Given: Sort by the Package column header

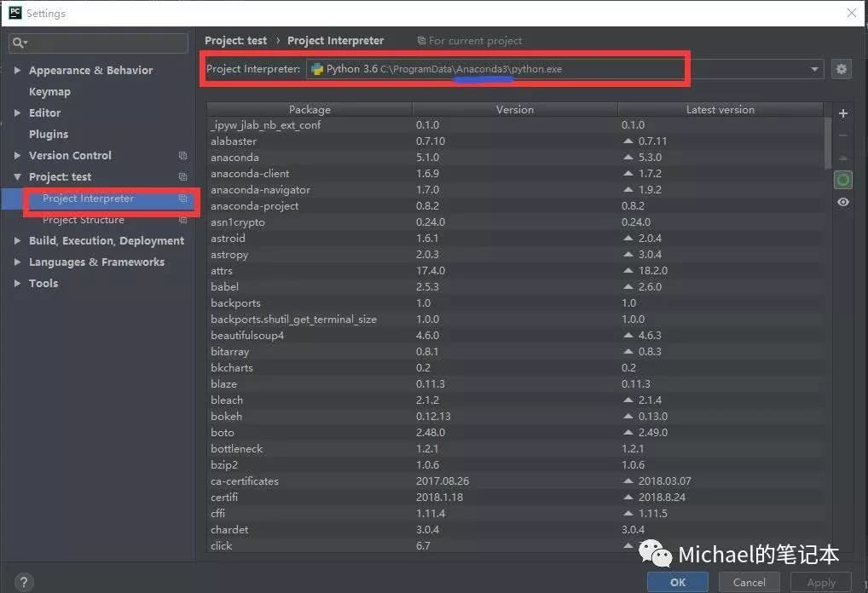Looking at the screenshot, I should click(x=310, y=110).
